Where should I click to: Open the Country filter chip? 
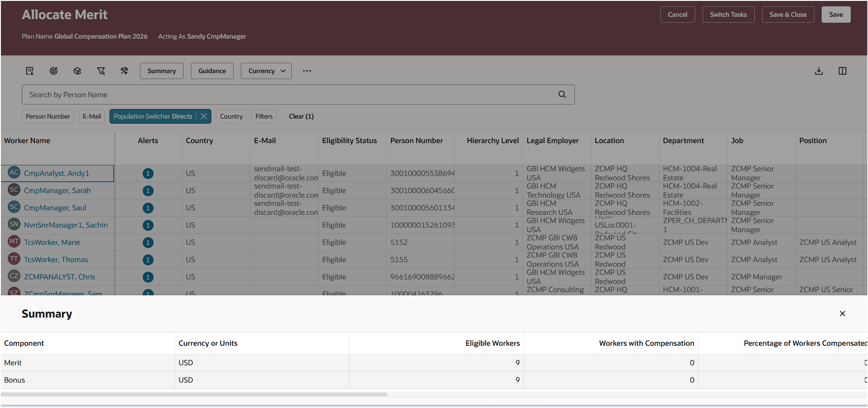pos(231,116)
